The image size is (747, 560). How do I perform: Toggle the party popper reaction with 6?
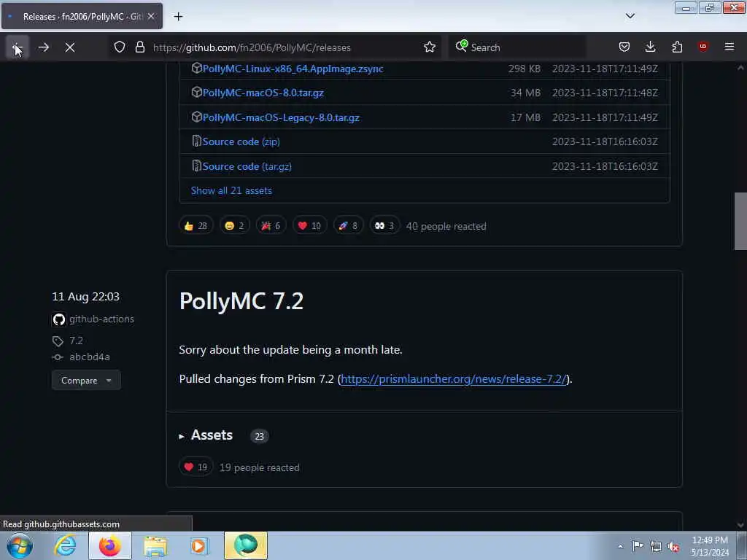[x=271, y=226]
